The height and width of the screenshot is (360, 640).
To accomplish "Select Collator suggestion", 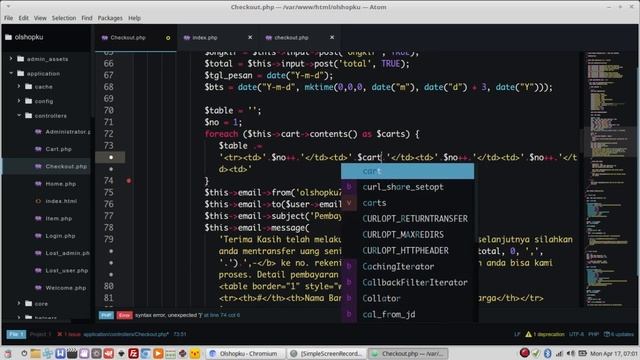I will click(x=407, y=298).
